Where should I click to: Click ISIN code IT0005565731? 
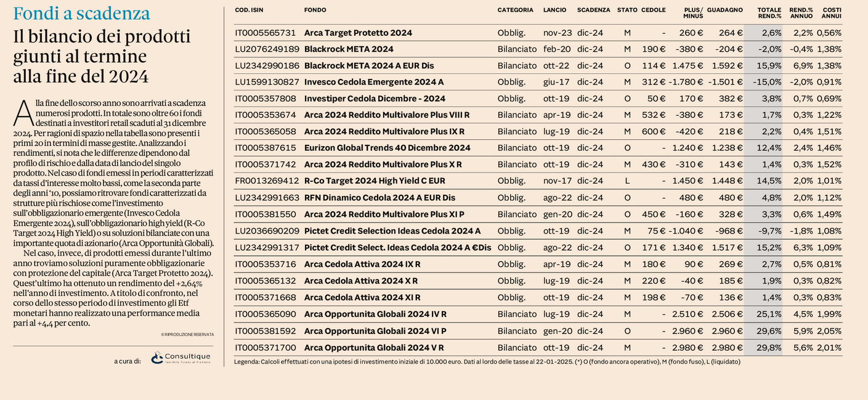(266, 33)
